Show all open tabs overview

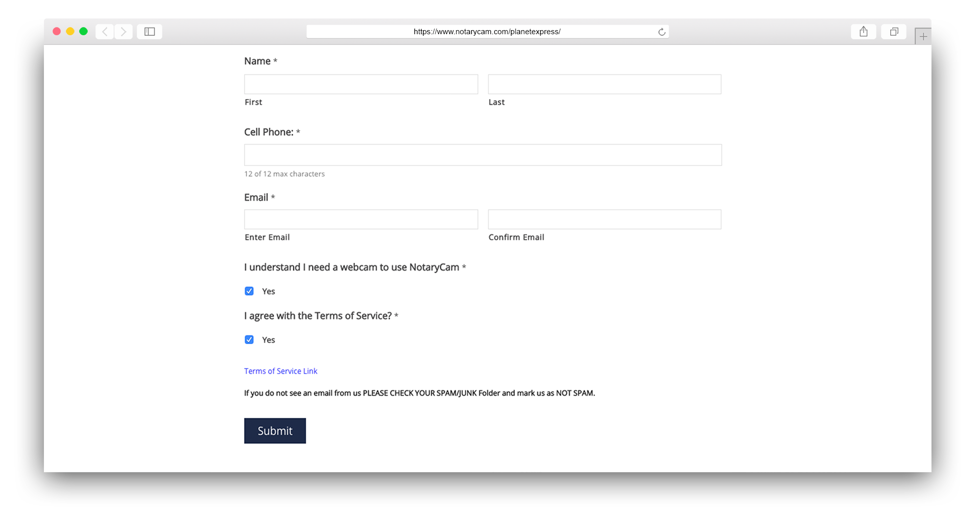click(893, 31)
